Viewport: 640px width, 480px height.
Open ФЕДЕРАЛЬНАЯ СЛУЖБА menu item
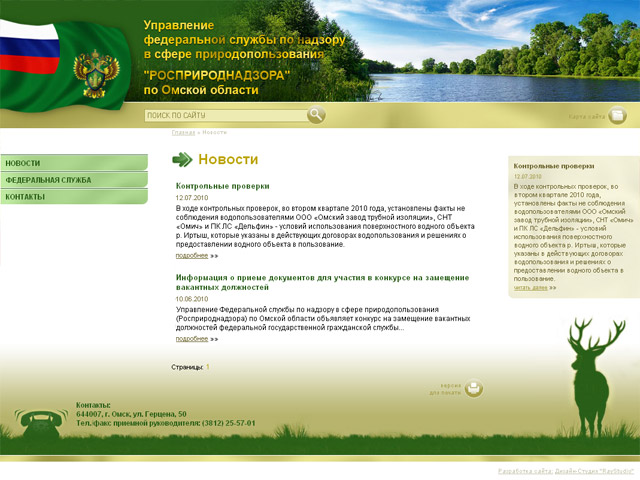point(74,180)
